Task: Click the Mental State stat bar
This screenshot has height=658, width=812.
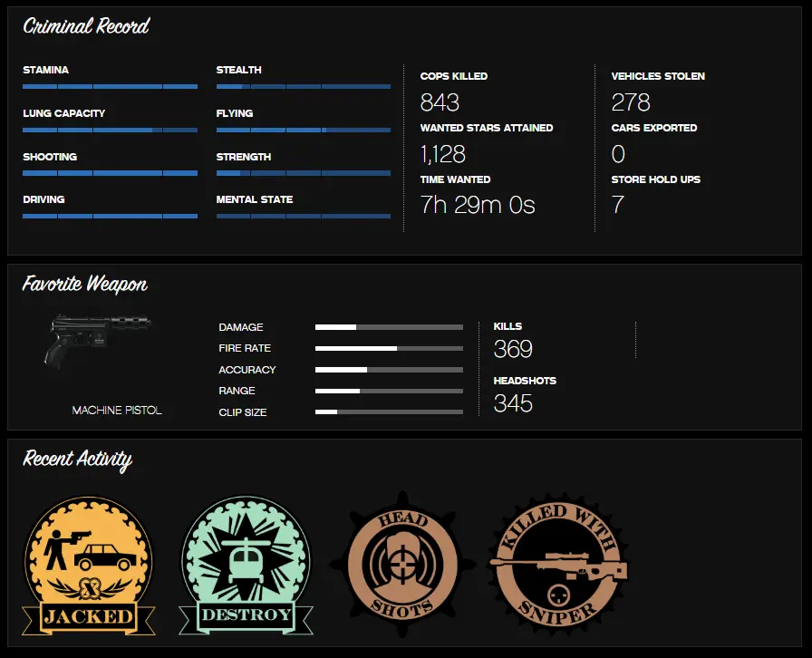Action: 303,217
